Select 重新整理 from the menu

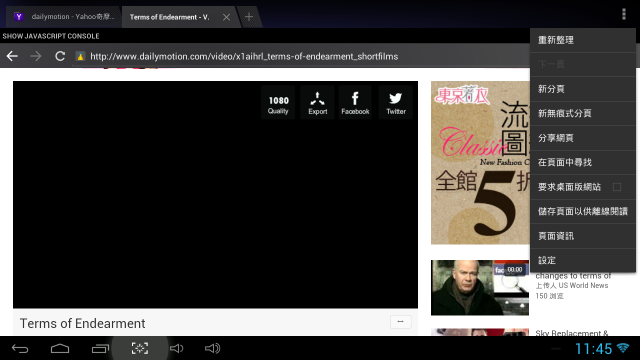point(583,40)
